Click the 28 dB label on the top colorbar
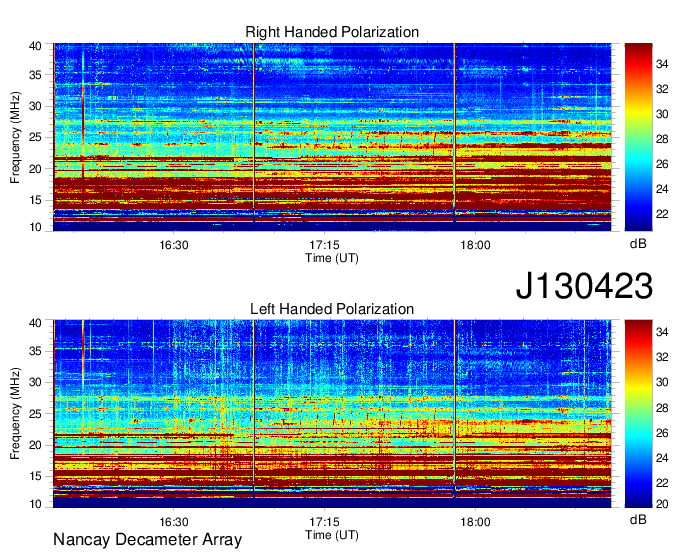The width and height of the screenshot is (680, 552). pos(662,139)
